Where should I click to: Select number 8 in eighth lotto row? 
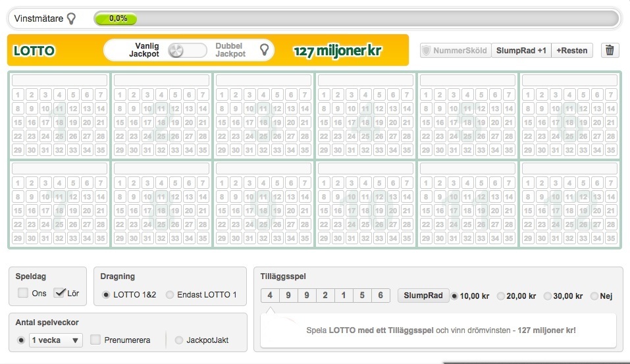click(x=120, y=197)
